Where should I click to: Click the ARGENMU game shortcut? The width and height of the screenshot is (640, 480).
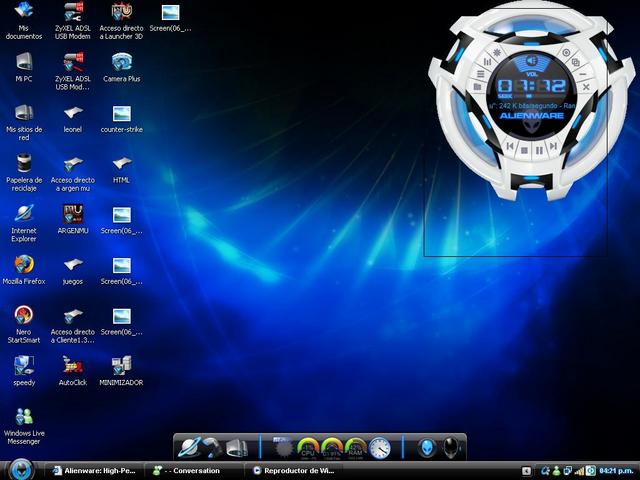pos(72,214)
